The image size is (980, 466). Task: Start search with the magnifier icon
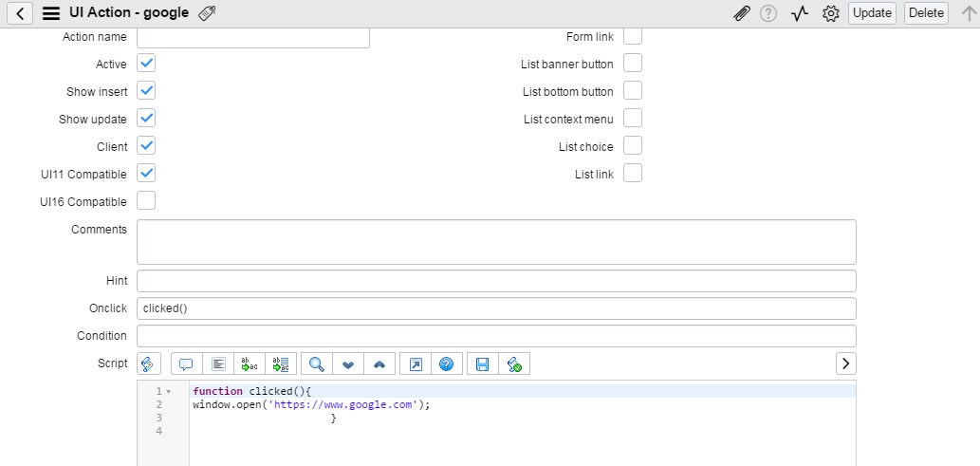pos(317,364)
